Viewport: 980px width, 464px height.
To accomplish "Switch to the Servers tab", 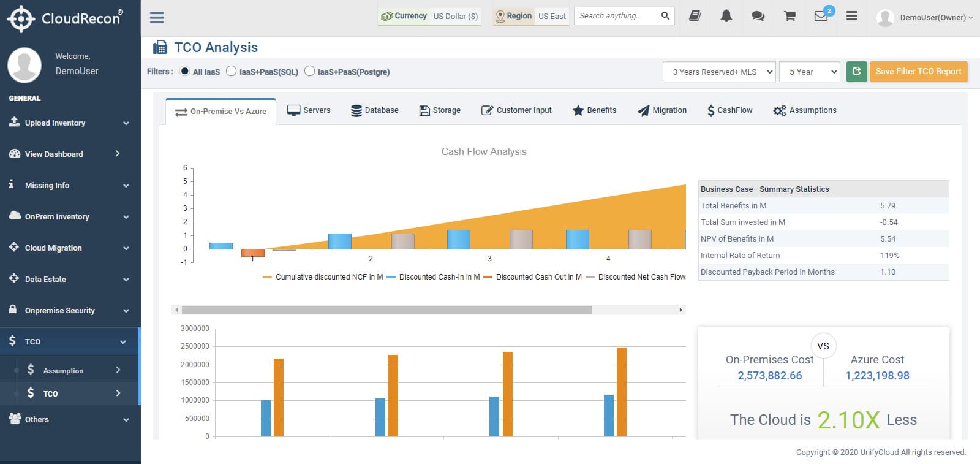I will [309, 110].
